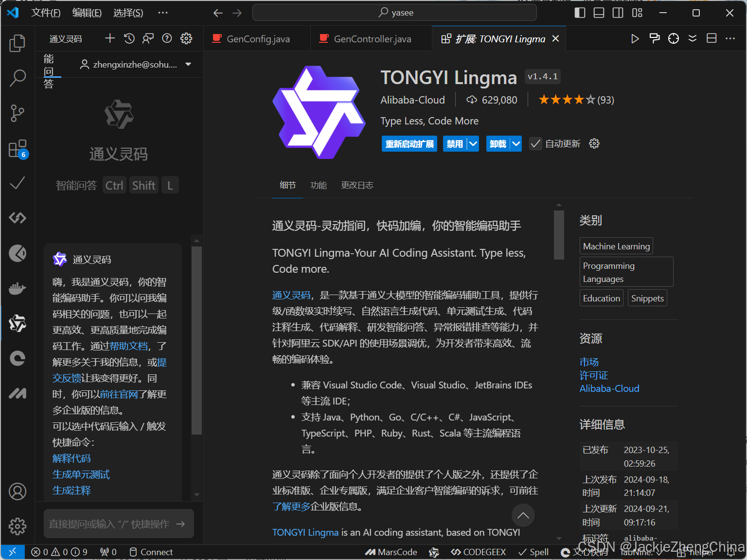
Task: Click the 重新启动扩展 button
Action: (409, 143)
